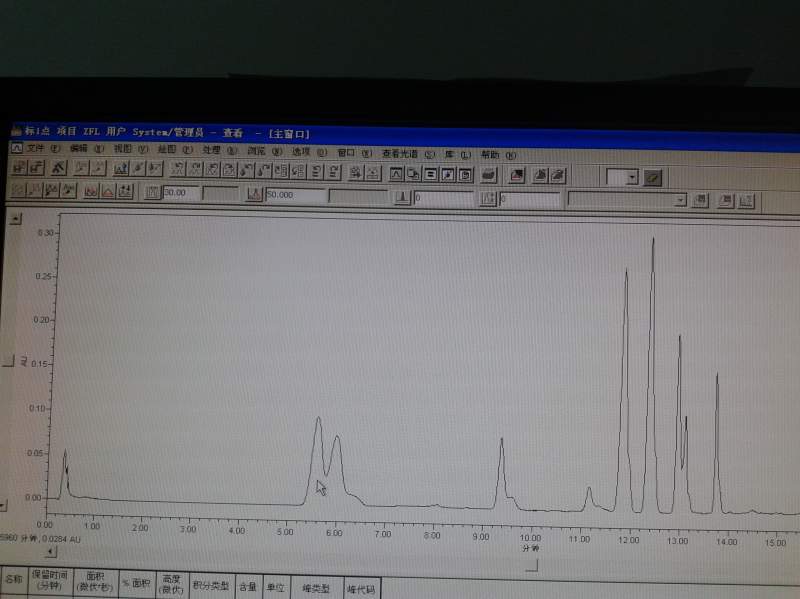Open the 编辑 (Edit) menu
800x599 pixels.
click(x=87, y=148)
